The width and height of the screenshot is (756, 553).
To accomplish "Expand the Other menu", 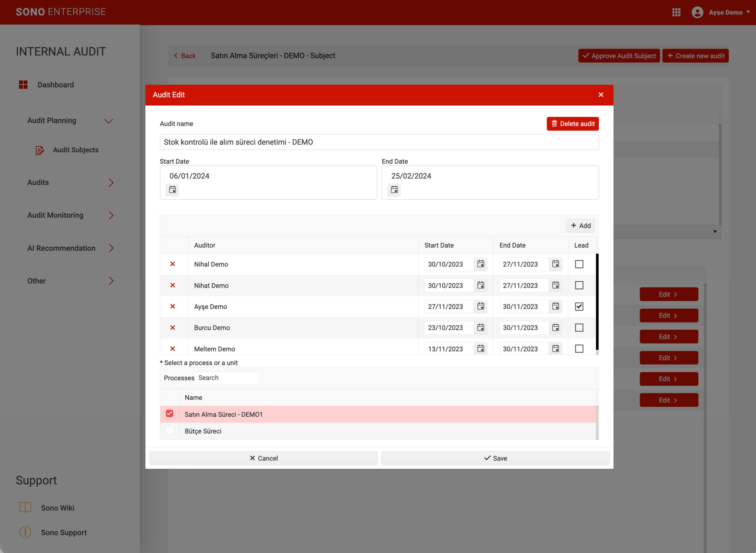I will [111, 281].
